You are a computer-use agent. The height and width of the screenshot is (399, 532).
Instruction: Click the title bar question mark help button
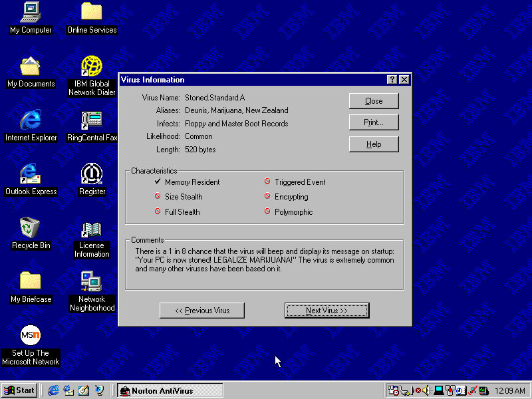coord(392,80)
